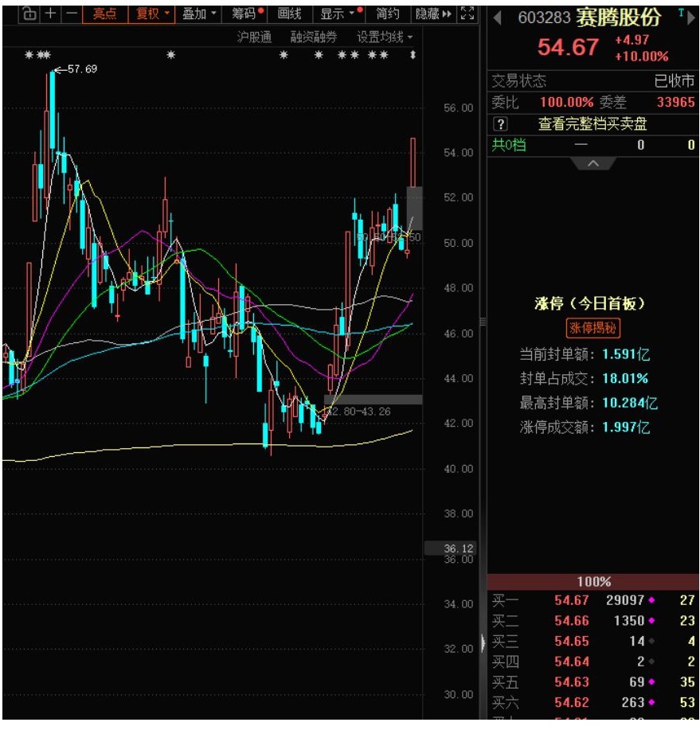Click gray diamond icon in 买三 row
700x730 pixels.
tap(651, 641)
